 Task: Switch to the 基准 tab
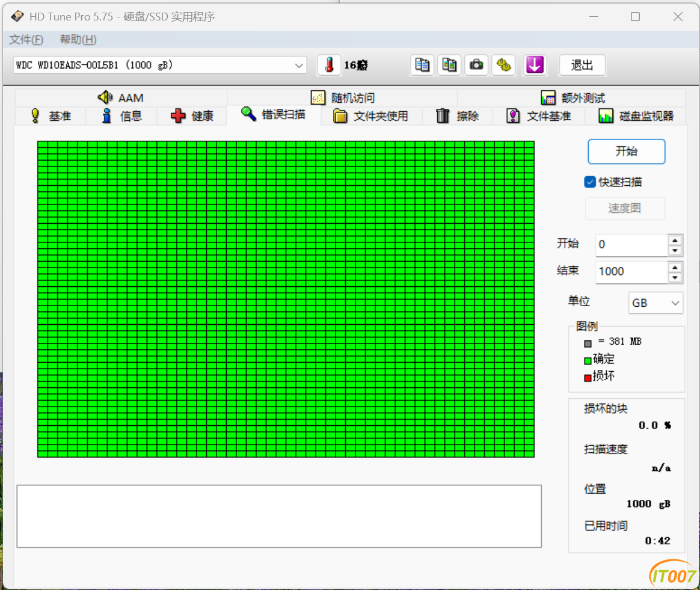[51, 116]
